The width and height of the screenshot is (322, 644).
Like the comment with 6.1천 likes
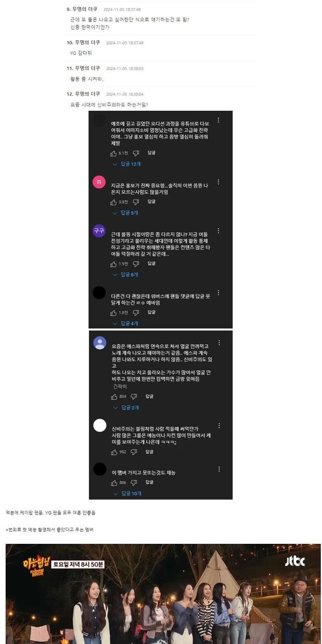114,153
